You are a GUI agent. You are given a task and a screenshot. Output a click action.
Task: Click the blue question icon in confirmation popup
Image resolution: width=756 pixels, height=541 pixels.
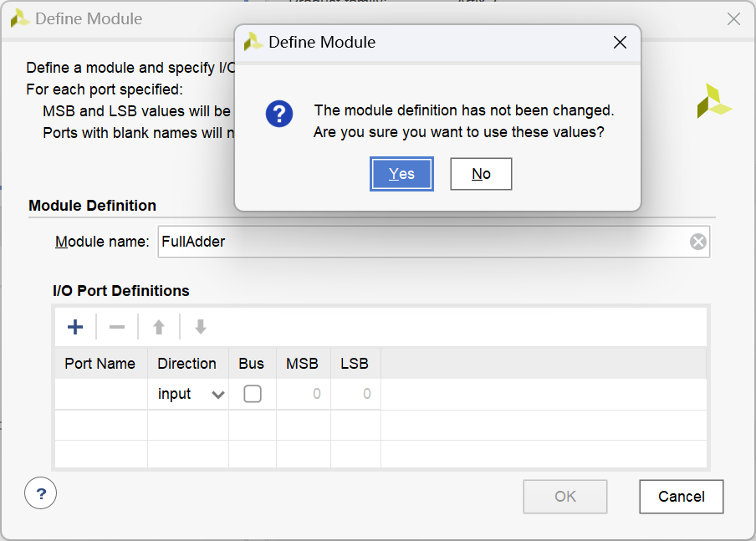pos(279,114)
